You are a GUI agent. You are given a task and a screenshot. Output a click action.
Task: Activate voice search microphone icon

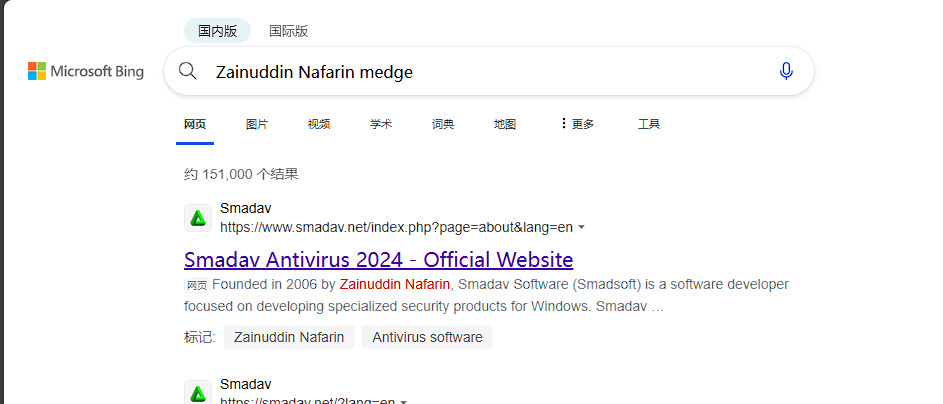[785, 71]
